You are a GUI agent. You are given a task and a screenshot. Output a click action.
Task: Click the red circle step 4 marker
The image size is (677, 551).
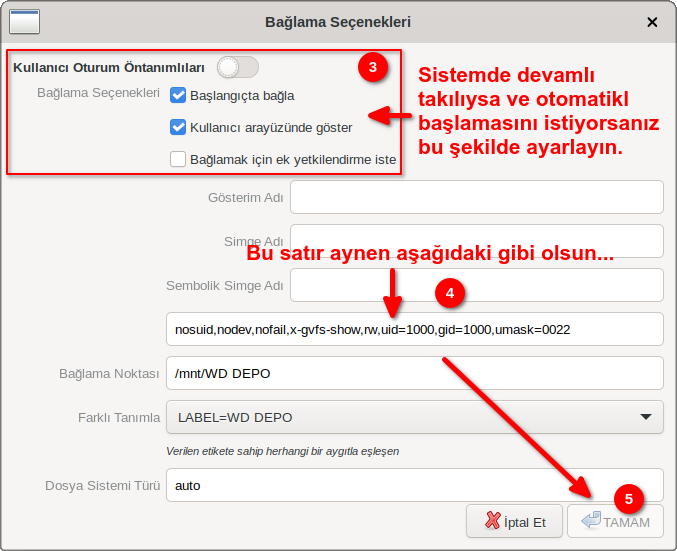(x=450, y=293)
